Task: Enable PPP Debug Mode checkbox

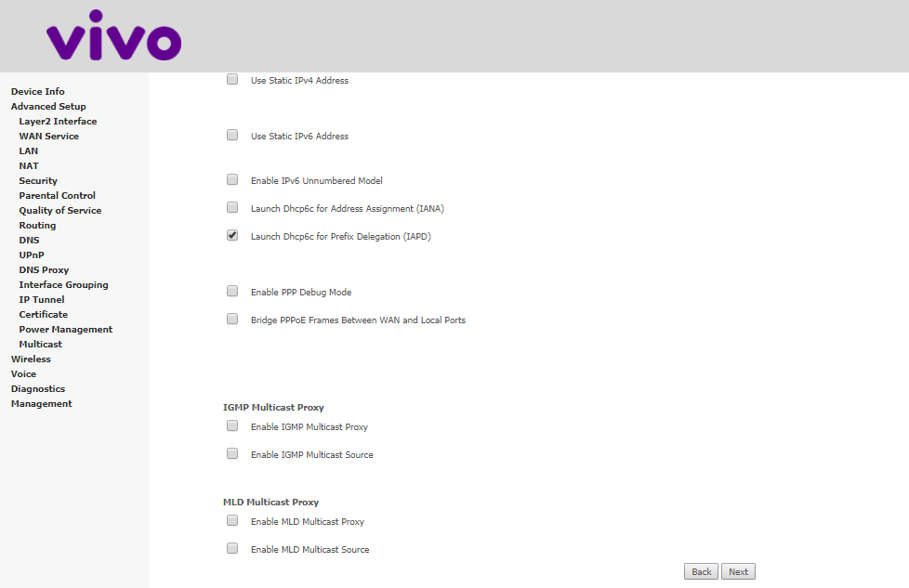Action: click(232, 291)
